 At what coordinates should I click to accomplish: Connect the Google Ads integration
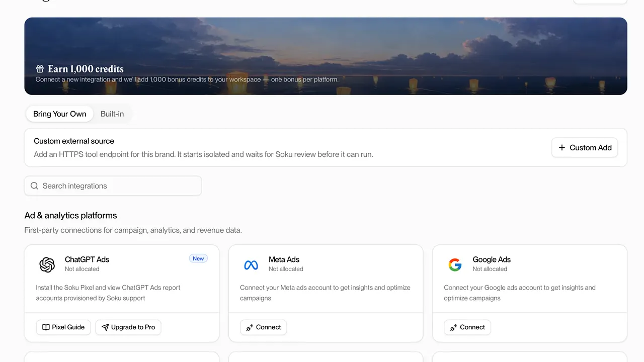467,327
